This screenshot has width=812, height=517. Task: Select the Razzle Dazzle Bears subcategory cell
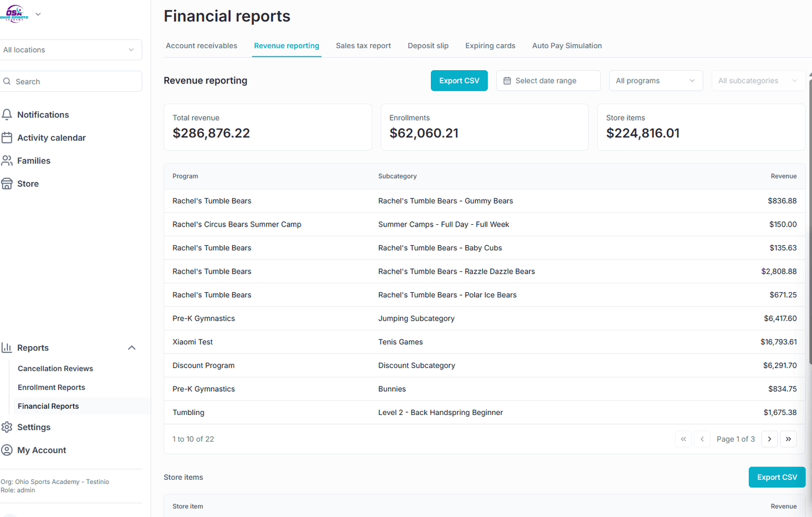pyautogui.click(x=456, y=271)
